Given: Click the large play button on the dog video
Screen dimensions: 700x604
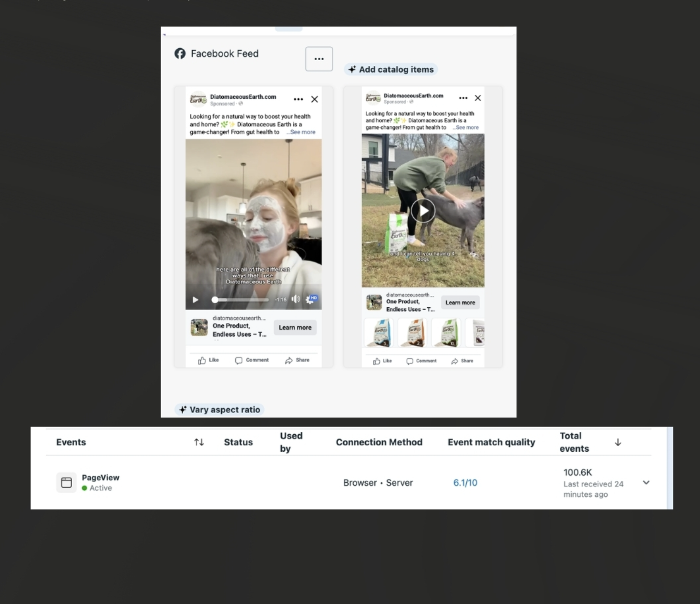Looking at the screenshot, I should tap(423, 210).
